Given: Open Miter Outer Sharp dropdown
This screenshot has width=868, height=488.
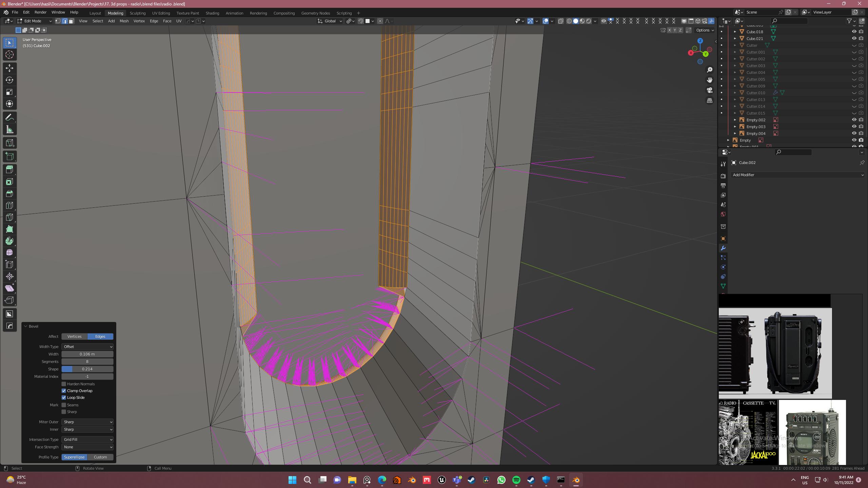Looking at the screenshot, I should [87, 422].
